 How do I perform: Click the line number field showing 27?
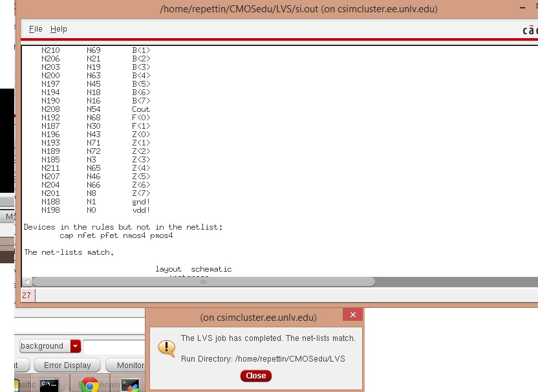click(x=28, y=295)
